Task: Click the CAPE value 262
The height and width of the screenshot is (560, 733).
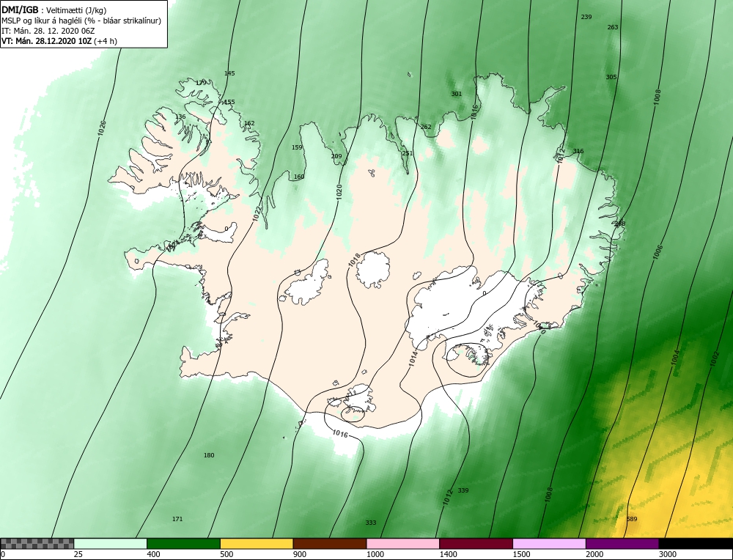Action: point(426,127)
